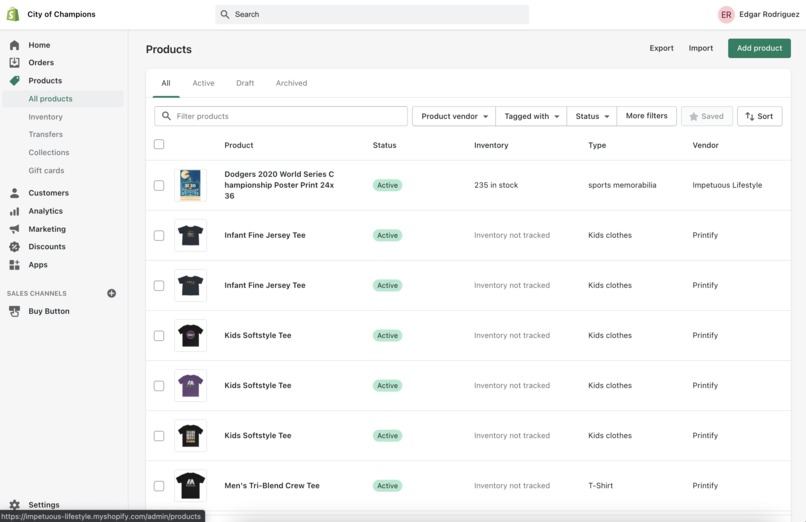Check the first Infant Fine Jersey Tee row
The width and height of the screenshot is (806, 522).
[x=159, y=235]
